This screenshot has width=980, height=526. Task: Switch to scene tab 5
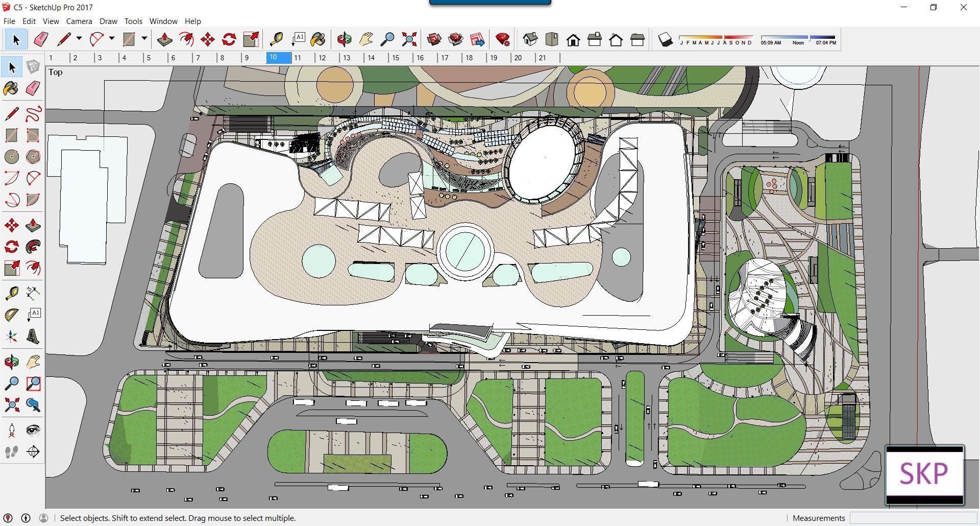tap(156, 58)
